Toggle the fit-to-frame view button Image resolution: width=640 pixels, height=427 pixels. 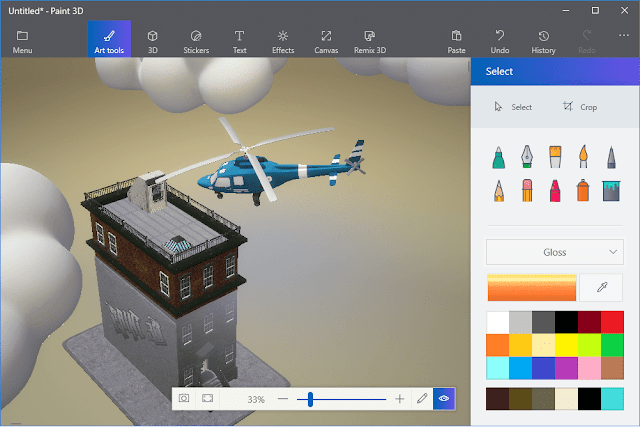pyautogui.click(x=207, y=398)
